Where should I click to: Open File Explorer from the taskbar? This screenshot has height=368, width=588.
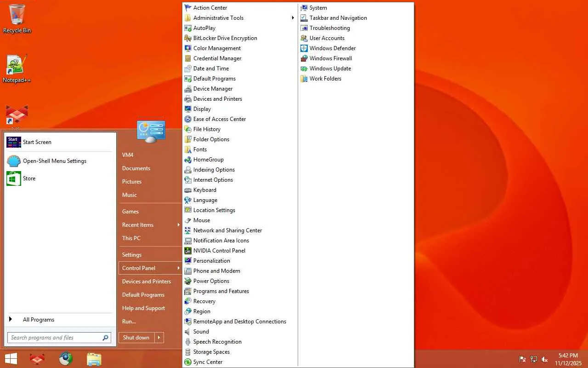pyautogui.click(x=94, y=359)
